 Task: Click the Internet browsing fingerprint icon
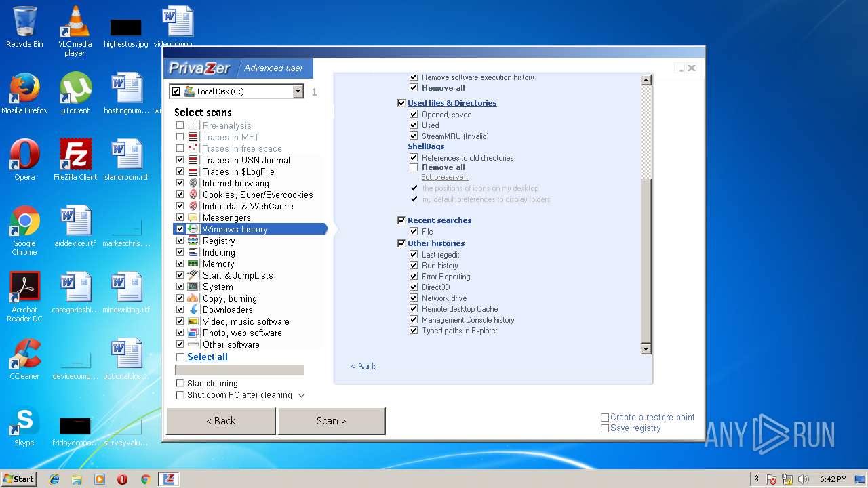(193, 183)
